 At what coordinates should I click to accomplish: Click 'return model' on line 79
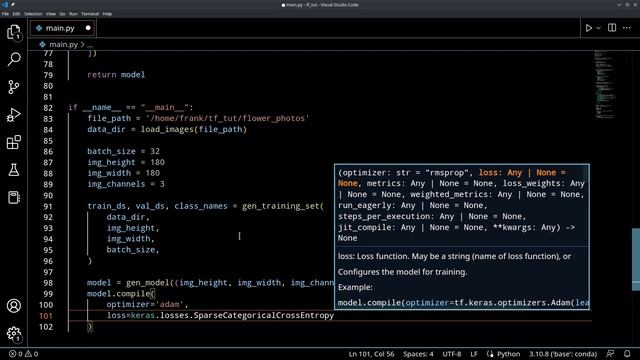coord(116,75)
